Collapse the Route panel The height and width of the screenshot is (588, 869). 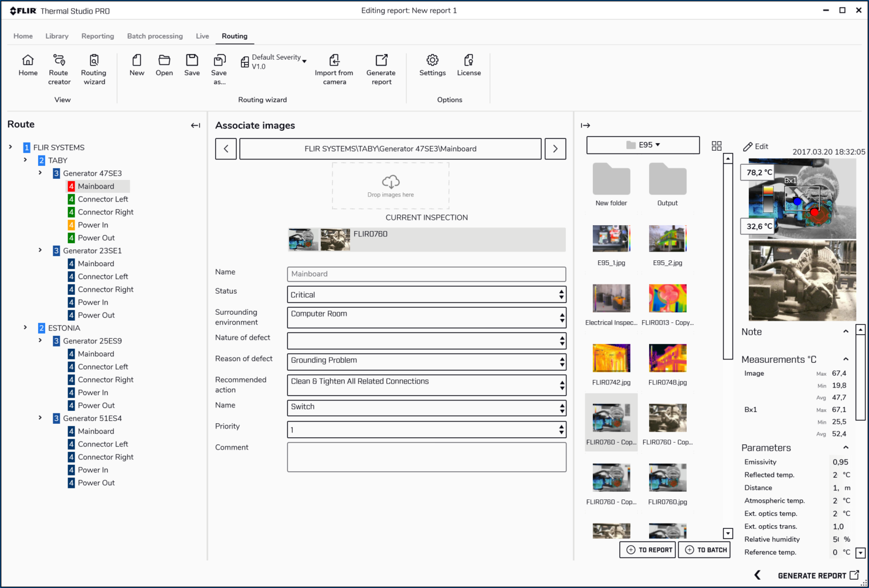click(x=195, y=125)
